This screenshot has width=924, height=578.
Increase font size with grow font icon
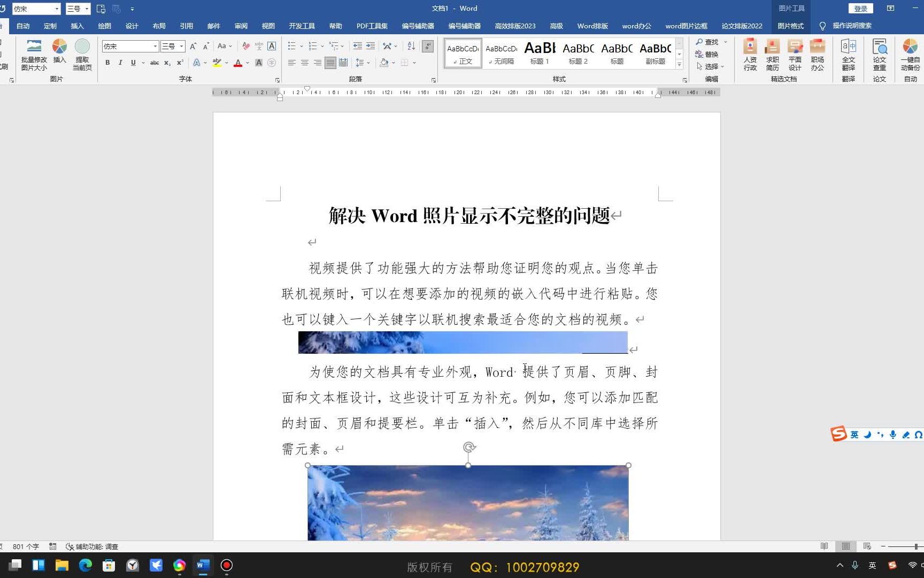click(193, 46)
